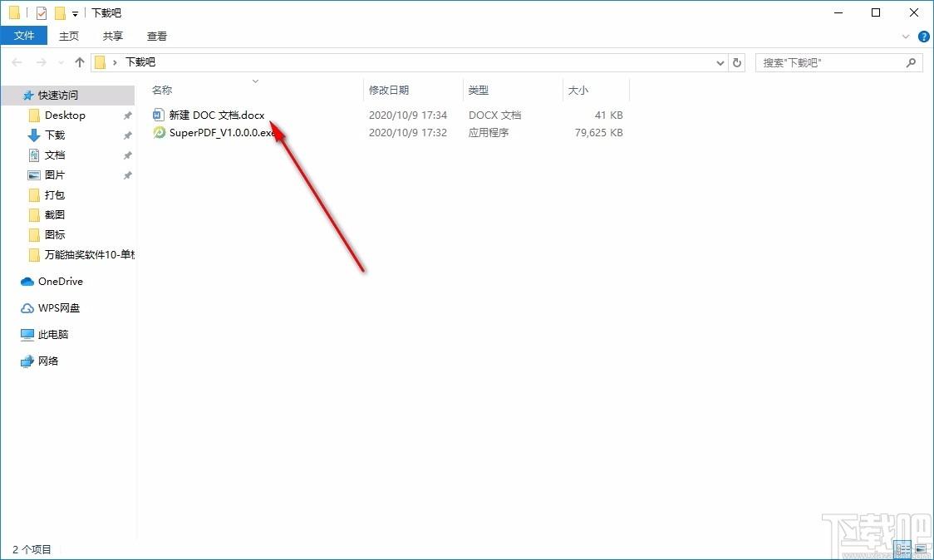Click the Properties icon in quick access toolbar

click(x=41, y=12)
